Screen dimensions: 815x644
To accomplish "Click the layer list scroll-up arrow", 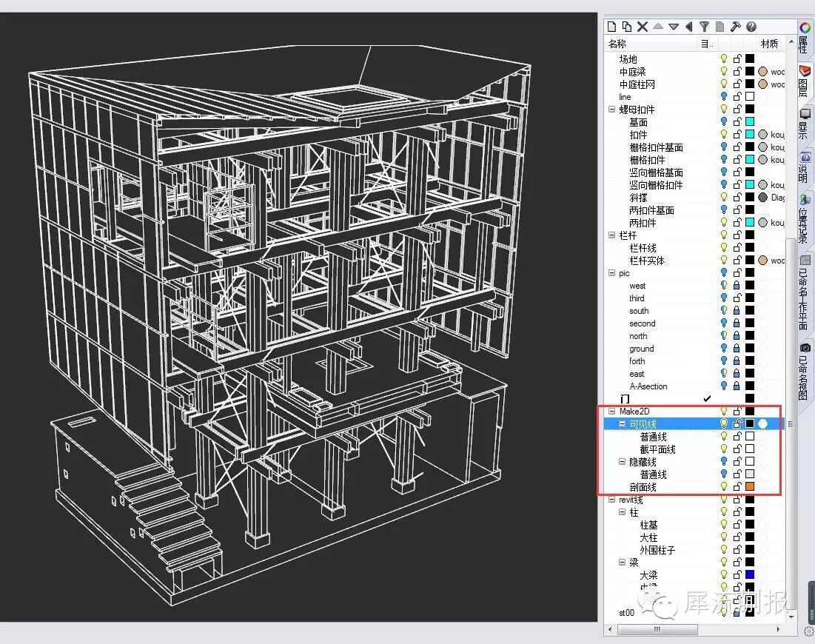I will tap(791, 41).
